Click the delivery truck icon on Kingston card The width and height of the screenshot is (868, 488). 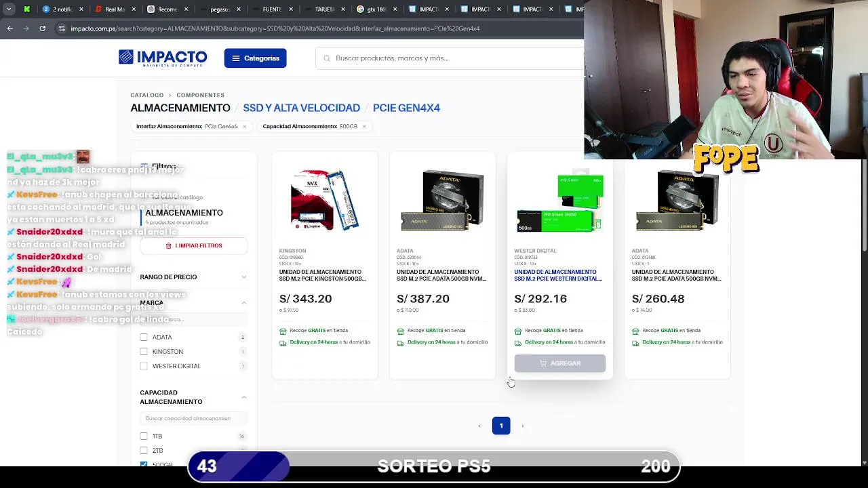coord(283,342)
